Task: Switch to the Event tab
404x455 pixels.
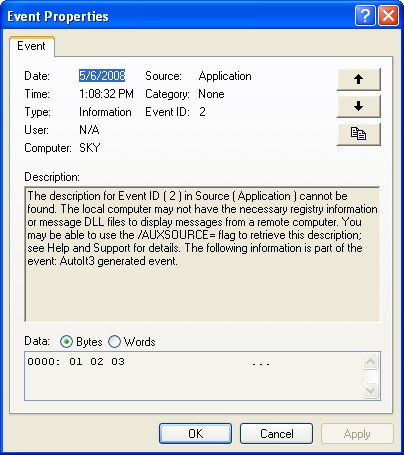Action: pyautogui.click(x=31, y=46)
